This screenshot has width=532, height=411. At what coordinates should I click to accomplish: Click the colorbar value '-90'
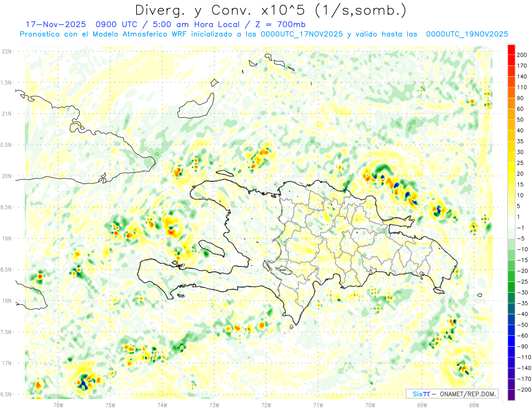[x=523, y=346]
